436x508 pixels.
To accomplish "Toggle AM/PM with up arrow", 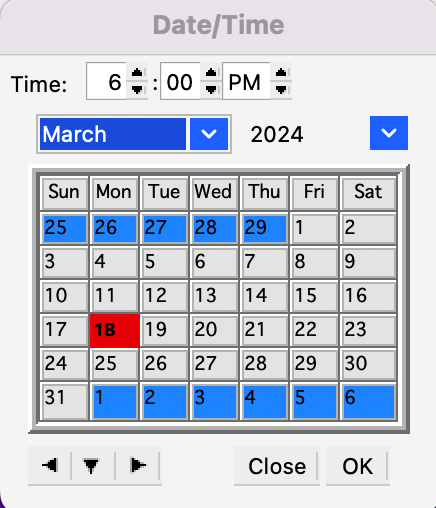I will coord(281,73).
